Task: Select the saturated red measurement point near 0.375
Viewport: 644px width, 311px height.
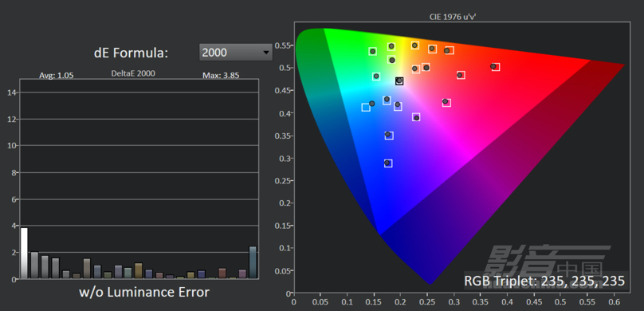Action: 493,66
